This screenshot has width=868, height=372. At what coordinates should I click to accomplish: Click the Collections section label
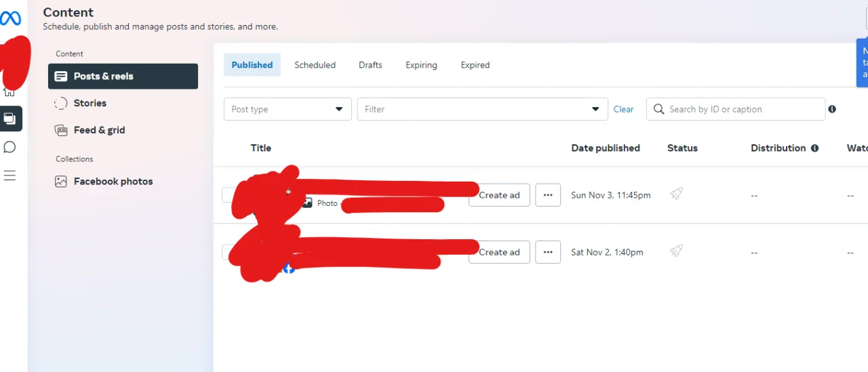pos(75,159)
